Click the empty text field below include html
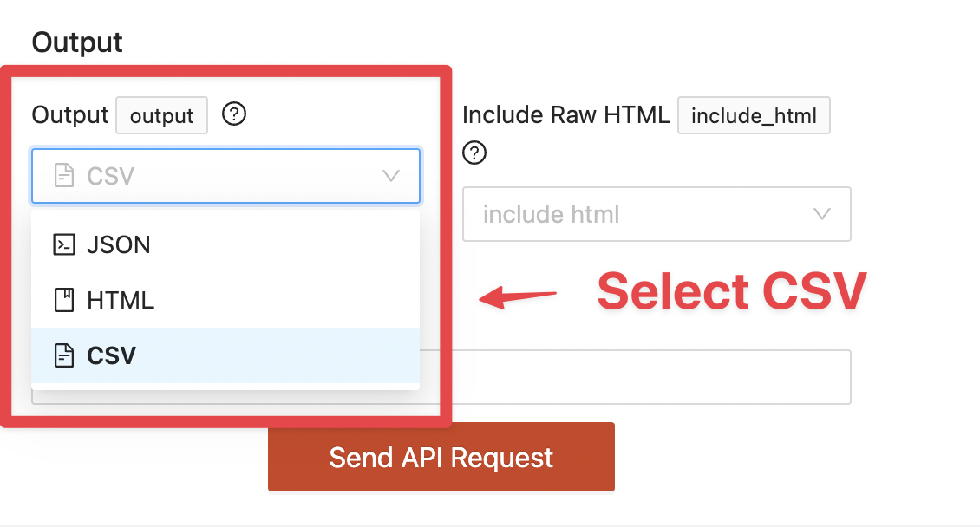This screenshot has width=980, height=527. coord(650,377)
